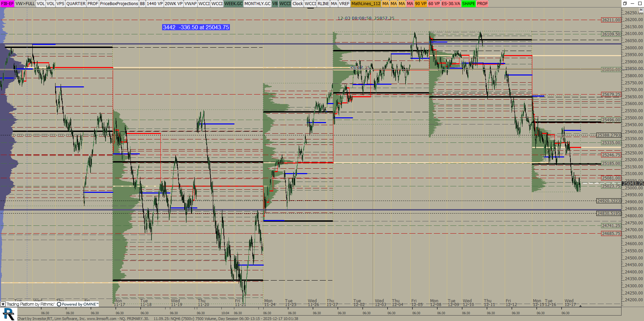Toggle the green SHAPE button

click(x=468, y=3)
